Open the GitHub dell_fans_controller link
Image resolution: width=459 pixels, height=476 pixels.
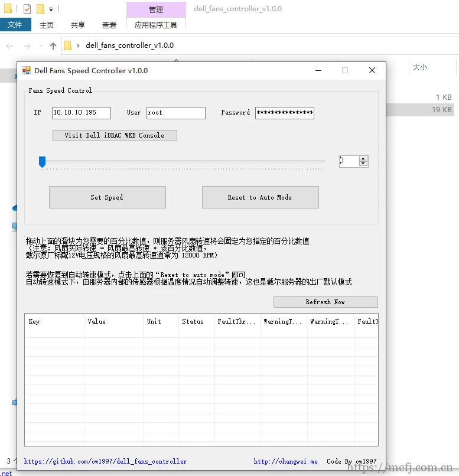point(105,461)
